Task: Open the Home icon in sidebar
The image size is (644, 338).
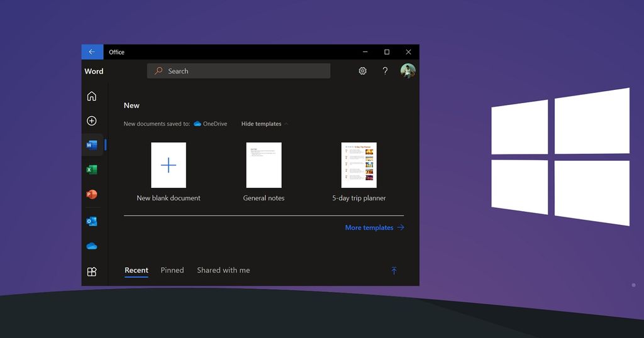Action: tap(92, 96)
